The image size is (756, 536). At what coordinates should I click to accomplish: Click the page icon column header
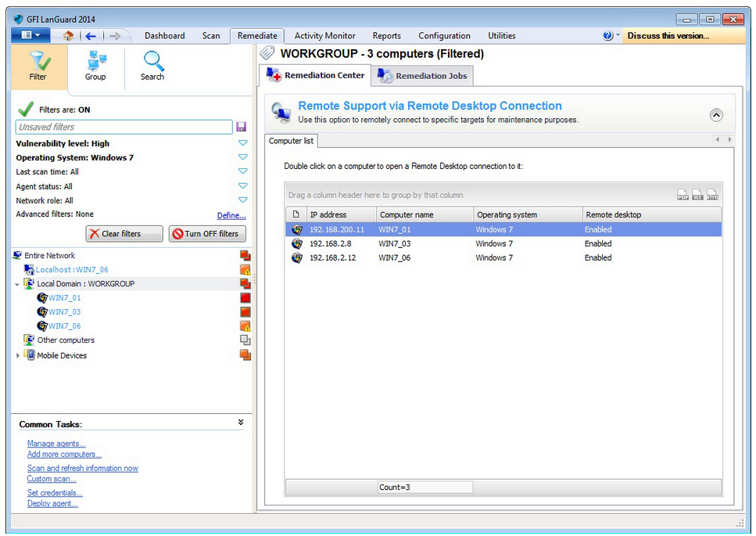point(296,214)
